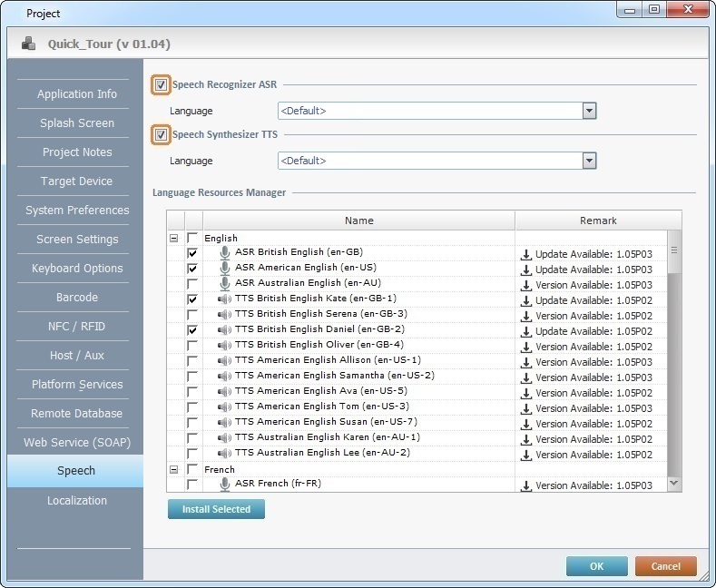The image size is (716, 588).
Task: Click the project icon beside Quick_Tour title
Action: pos(30,44)
